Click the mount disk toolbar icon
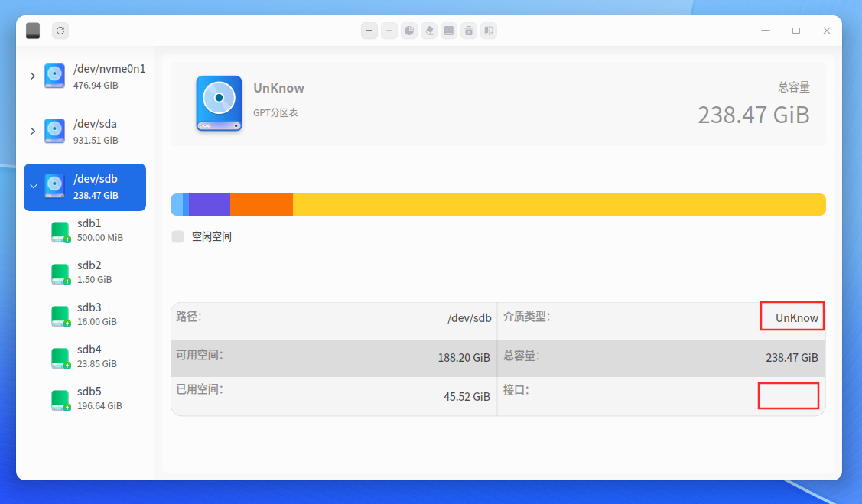This screenshot has width=862, height=504. tap(449, 31)
